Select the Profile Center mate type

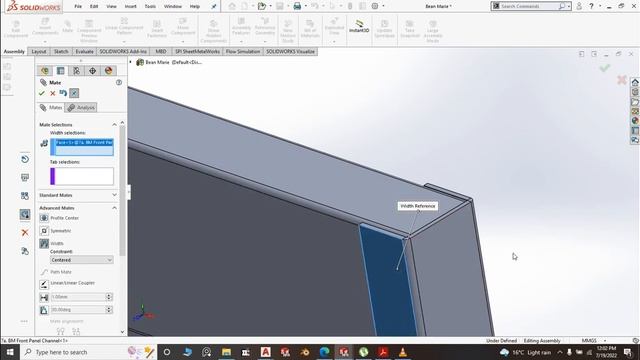click(x=59, y=218)
